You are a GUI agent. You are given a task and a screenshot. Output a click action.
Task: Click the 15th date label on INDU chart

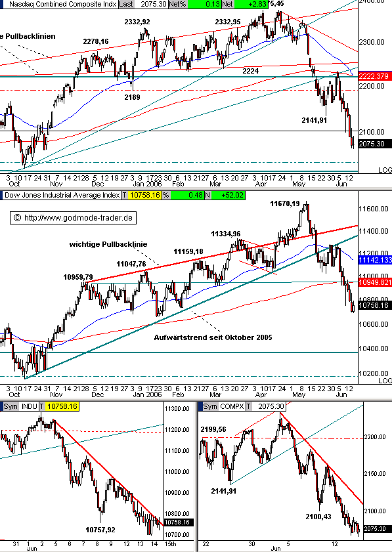(171, 544)
